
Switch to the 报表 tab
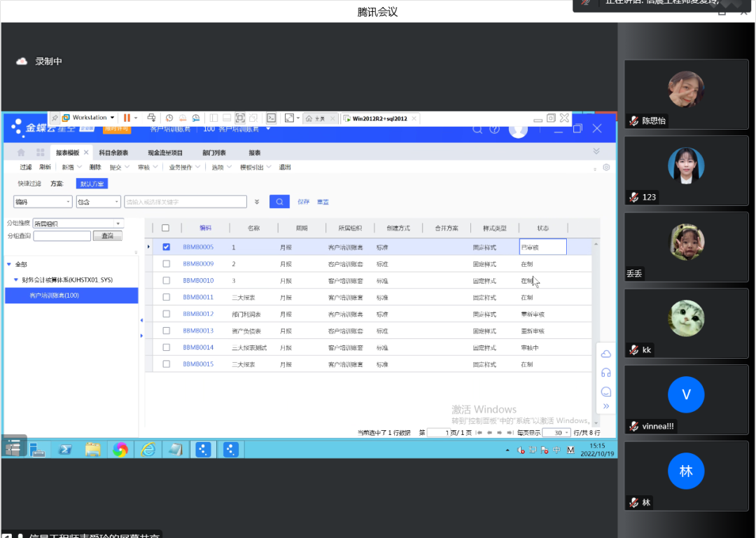pyautogui.click(x=255, y=153)
